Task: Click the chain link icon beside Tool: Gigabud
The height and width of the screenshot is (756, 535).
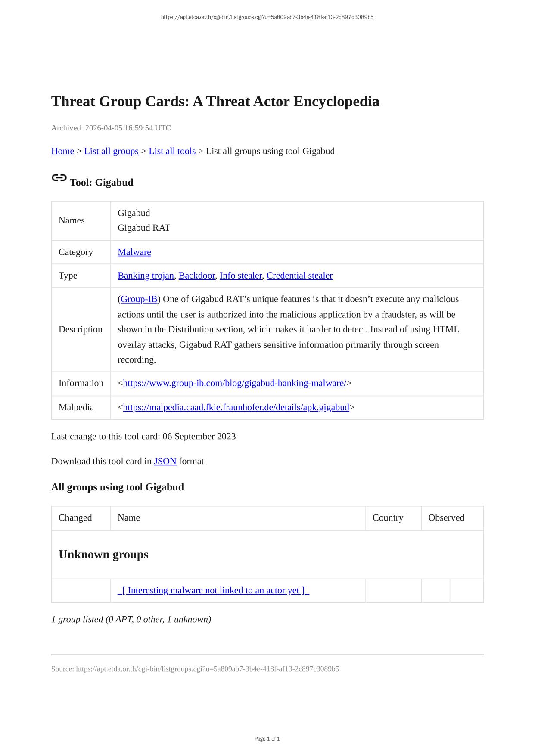Action: [59, 178]
